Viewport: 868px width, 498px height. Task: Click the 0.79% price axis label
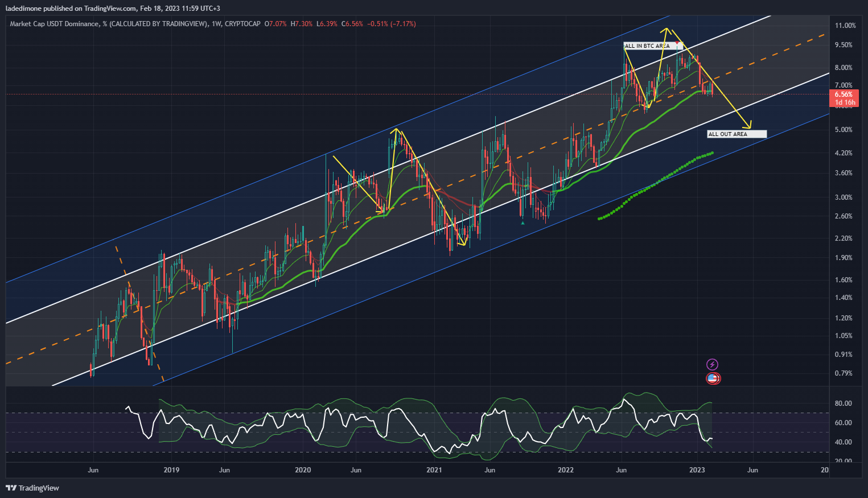tap(844, 373)
